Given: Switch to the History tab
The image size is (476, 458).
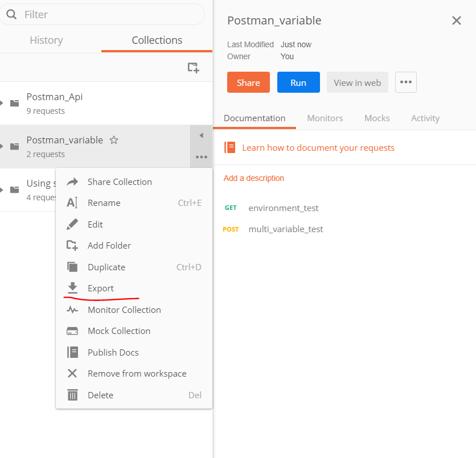Looking at the screenshot, I should [46, 40].
